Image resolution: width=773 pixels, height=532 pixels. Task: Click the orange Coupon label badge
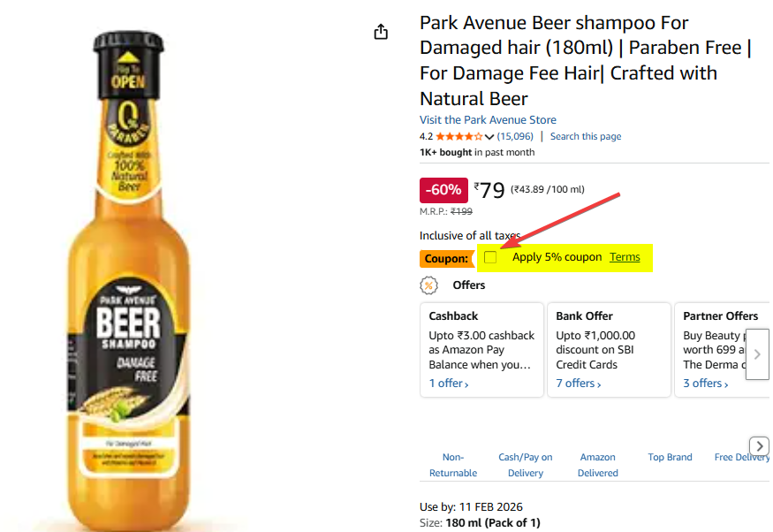pos(446,259)
